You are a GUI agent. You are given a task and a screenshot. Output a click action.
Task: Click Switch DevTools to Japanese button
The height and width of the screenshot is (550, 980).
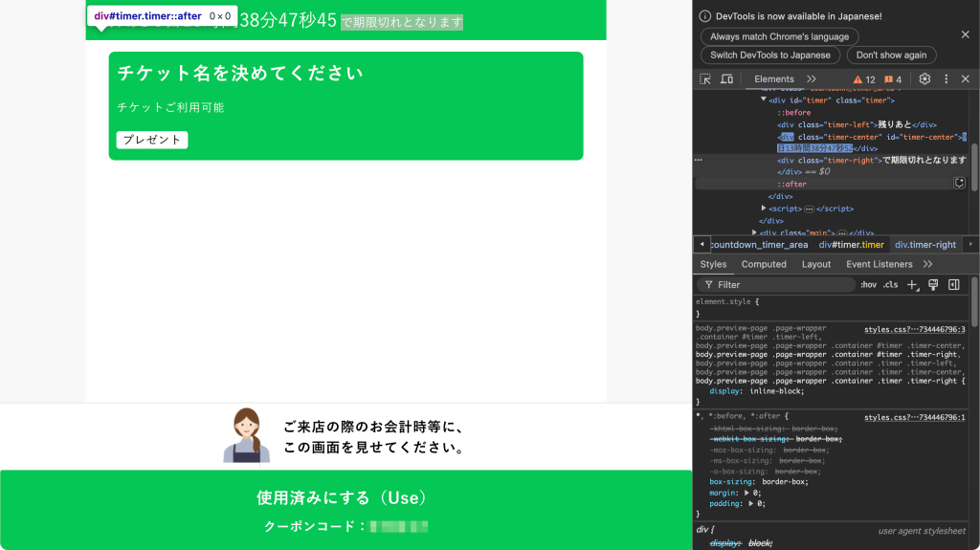tap(770, 55)
